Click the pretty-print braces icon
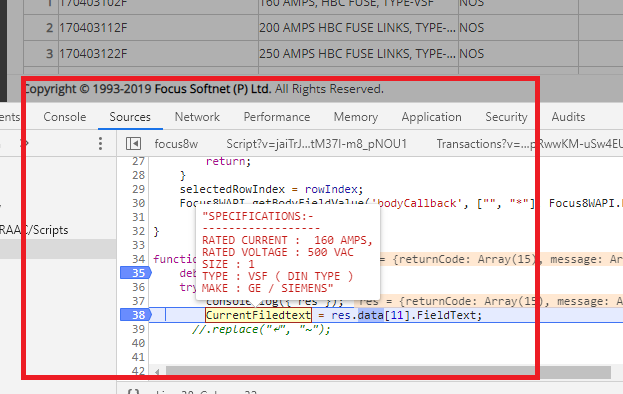Viewport: 623px width, 394px height. [133, 392]
